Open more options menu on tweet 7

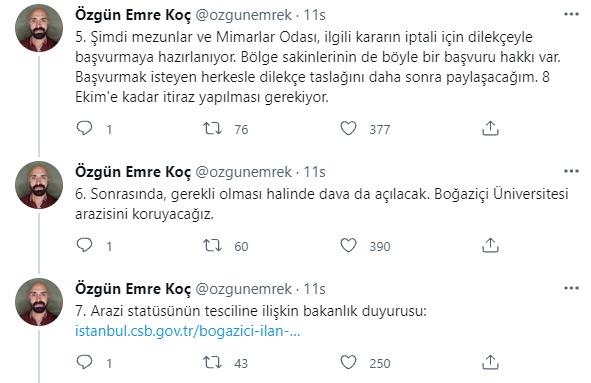pyautogui.click(x=571, y=289)
